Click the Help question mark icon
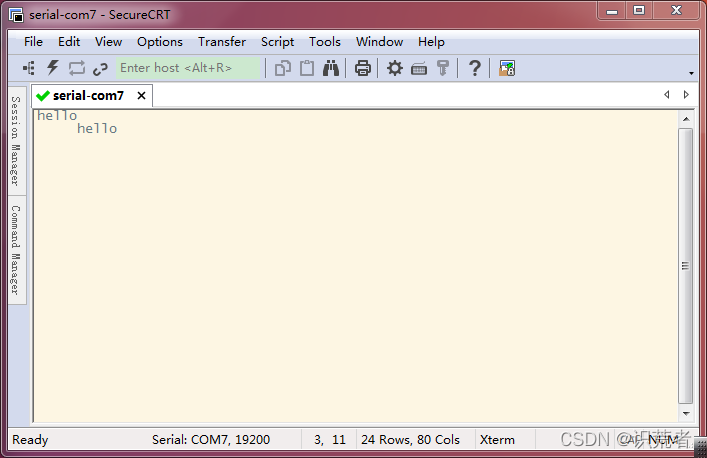707x458 pixels. point(474,69)
